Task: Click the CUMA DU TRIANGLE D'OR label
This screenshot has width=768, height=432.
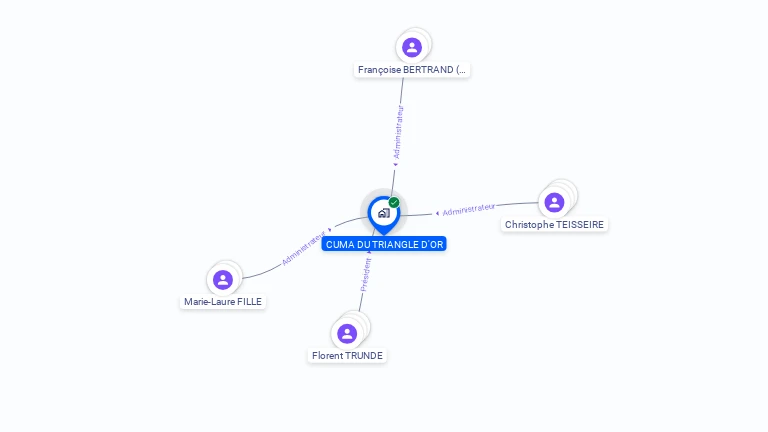Action: [384, 244]
